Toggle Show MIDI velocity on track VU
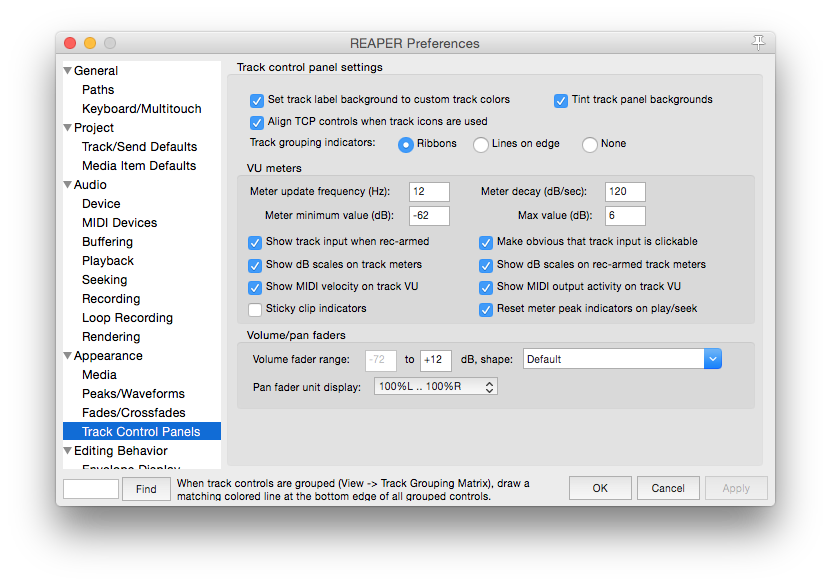831x586 pixels. 255,287
